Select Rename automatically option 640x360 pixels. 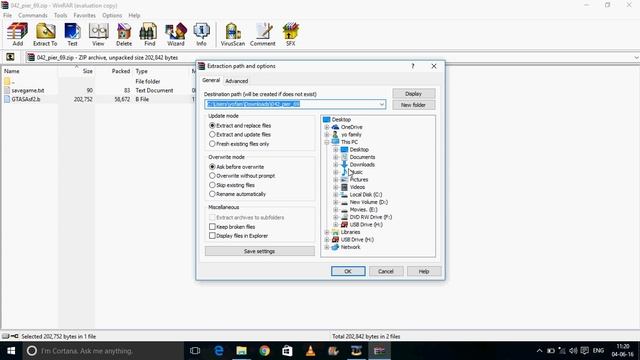click(212, 194)
